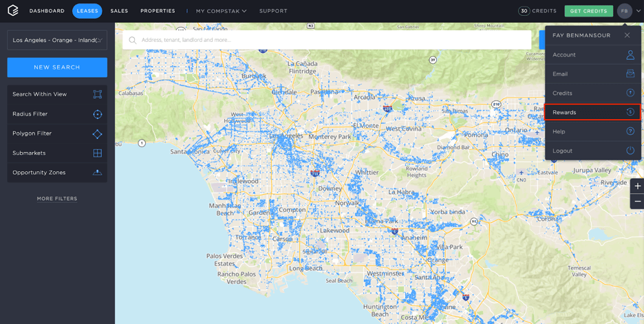Image resolution: width=644 pixels, height=324 pixels.
Task: Activate the Radius Filter icon
Action: point(97,114)
